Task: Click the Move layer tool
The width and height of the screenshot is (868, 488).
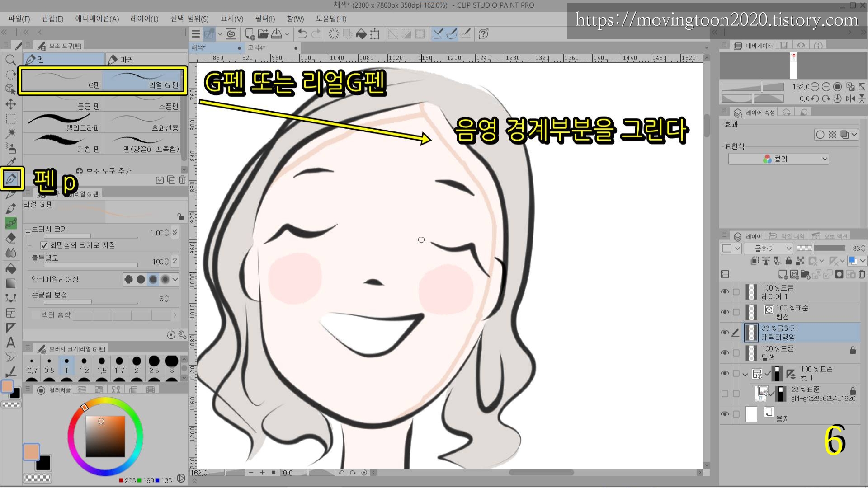Action: [11, 104]
